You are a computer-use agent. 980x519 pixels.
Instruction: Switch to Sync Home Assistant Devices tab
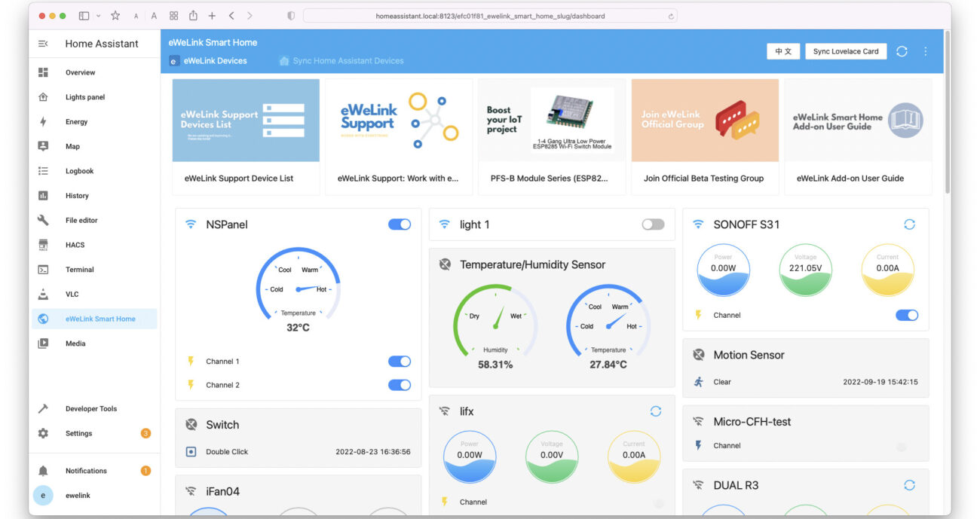[341, 61]
